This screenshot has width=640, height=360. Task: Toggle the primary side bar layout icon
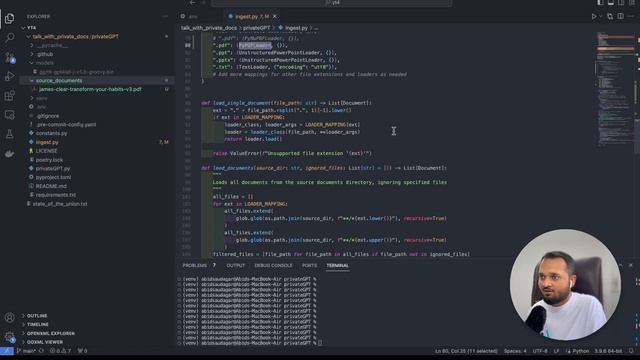(600, 2)
